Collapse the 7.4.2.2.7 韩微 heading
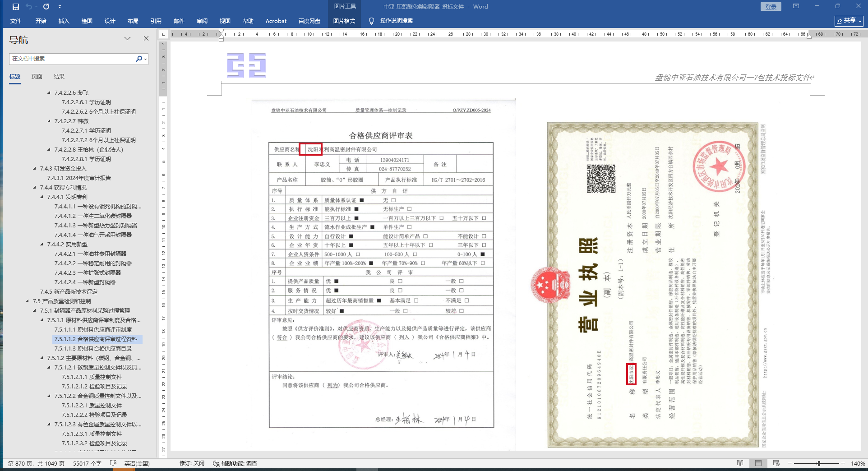The image size is (868, 471). tap(49, 121)
